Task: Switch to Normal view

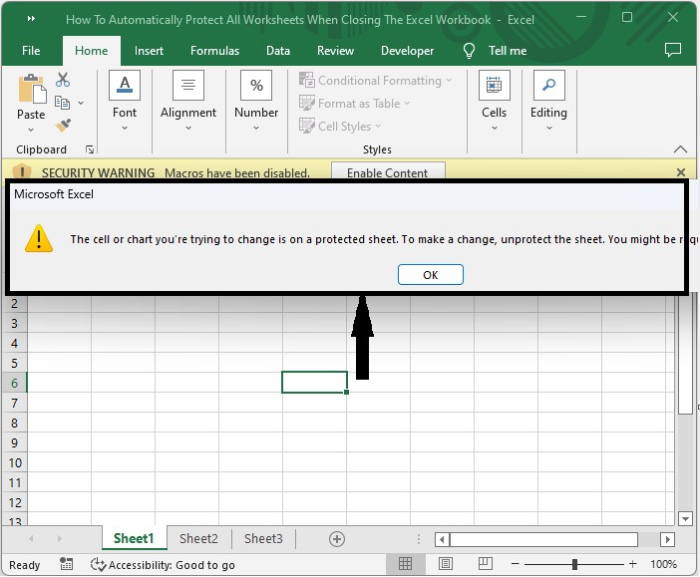Action: click(x=405, y=564)
